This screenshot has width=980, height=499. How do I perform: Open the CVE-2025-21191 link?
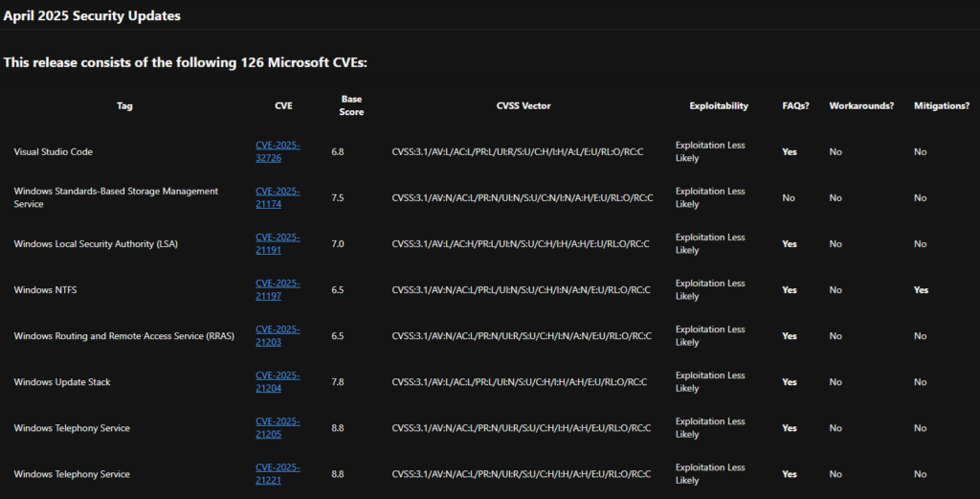click(x=278, y=244)
